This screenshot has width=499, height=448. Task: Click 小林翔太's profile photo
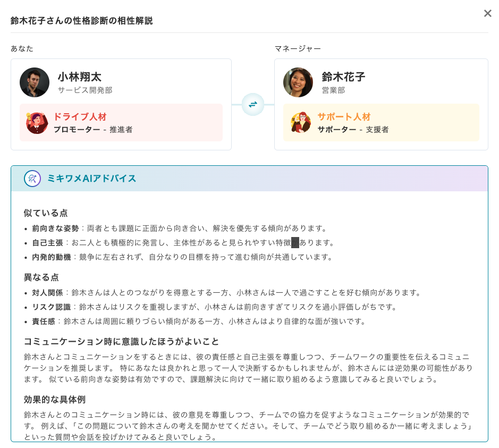click(35, 82)
